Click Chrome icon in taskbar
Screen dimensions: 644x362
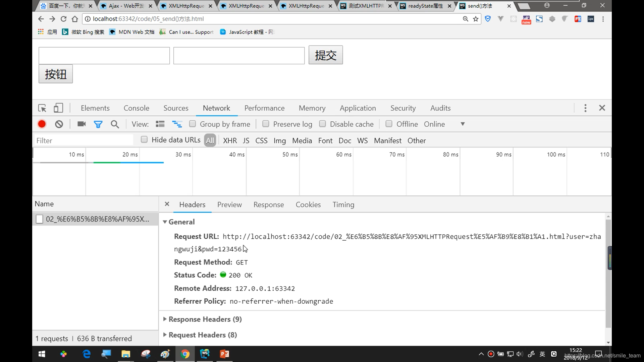pos(185,354)
